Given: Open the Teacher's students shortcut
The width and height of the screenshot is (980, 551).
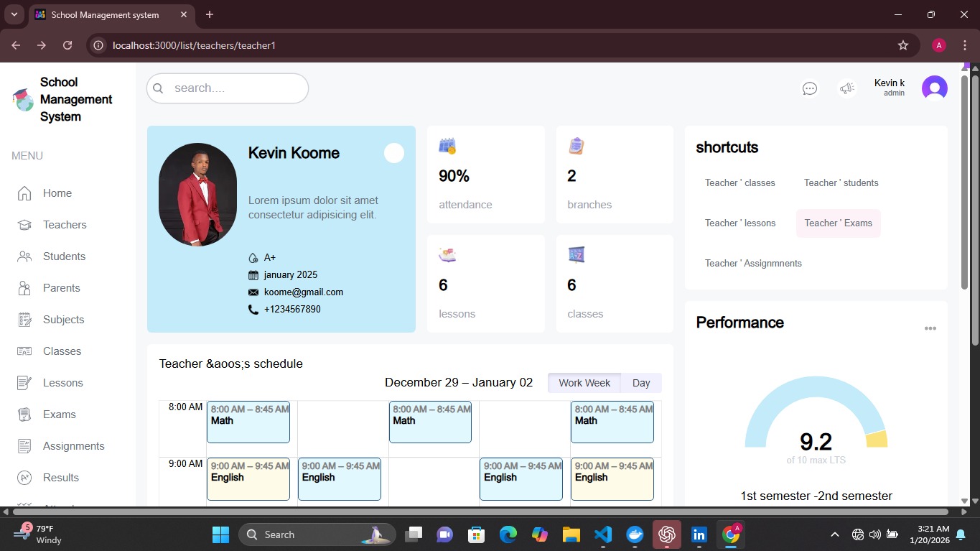Looking at the screenshot, I should pos(841,183).
